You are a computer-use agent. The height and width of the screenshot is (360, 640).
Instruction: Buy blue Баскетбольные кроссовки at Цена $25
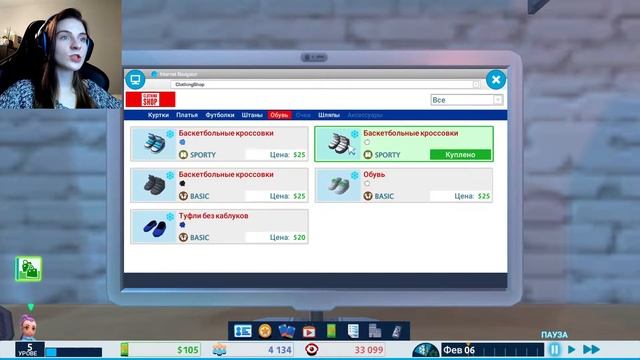click(x=276, y=155)
